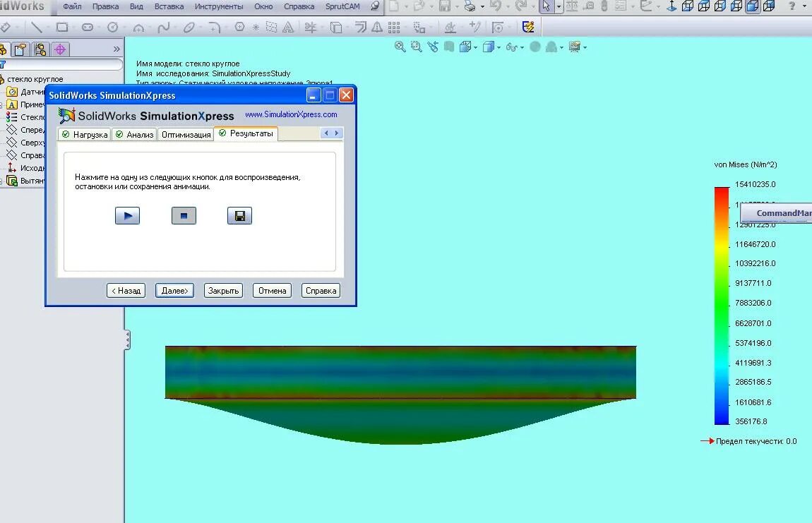Click the Отмена button

point(273,291)
